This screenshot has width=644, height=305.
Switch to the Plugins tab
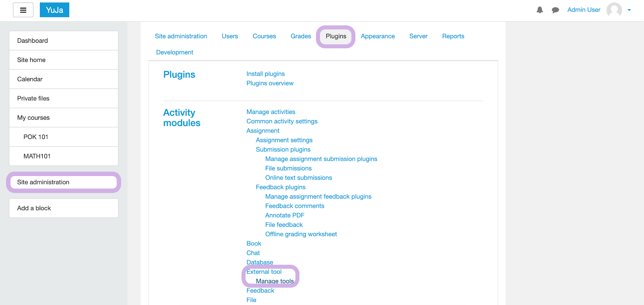[336, 36]
